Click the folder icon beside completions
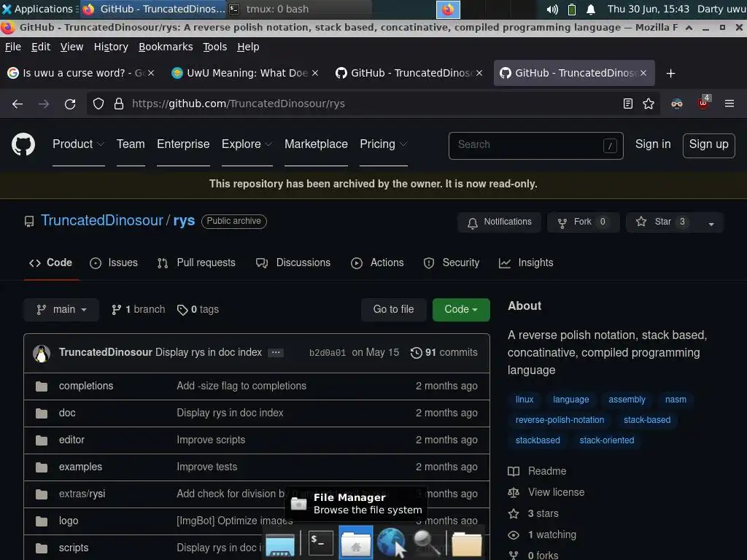Screen dimensions: 747x560 tap(42, 386)
